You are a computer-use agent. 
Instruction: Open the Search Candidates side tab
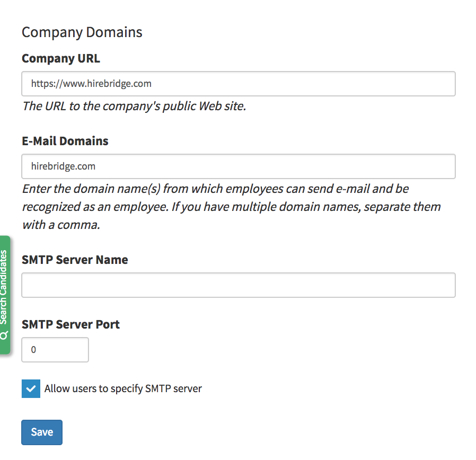[5, 289]
